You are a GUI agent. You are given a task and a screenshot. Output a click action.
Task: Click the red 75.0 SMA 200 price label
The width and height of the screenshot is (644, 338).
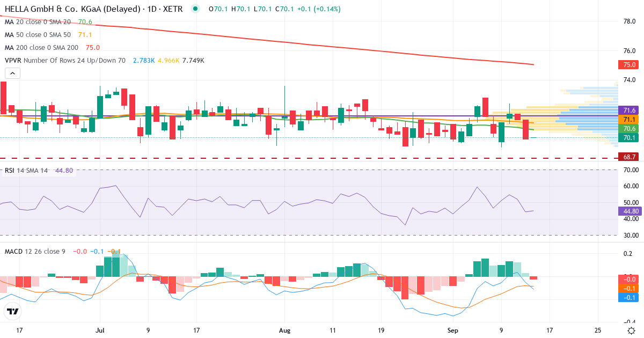click(x=630, y=64)
